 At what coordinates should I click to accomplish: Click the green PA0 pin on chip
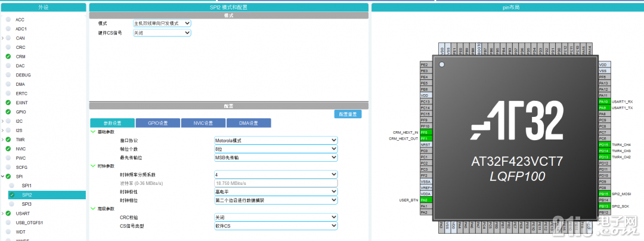(x=426, y=200)
